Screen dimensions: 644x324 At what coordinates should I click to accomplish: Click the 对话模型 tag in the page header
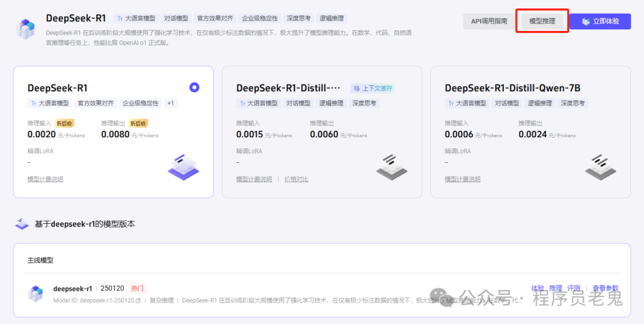[176, 18]
